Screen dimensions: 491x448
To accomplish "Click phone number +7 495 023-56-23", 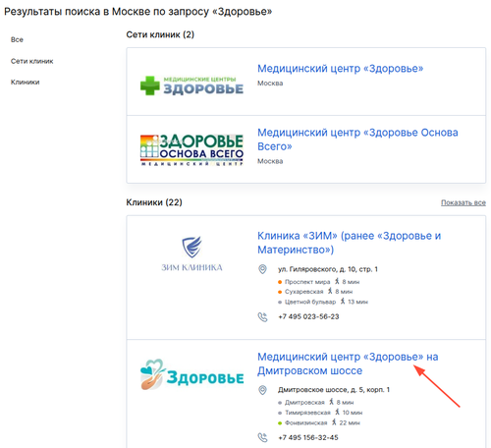I will tap(308, 316).
